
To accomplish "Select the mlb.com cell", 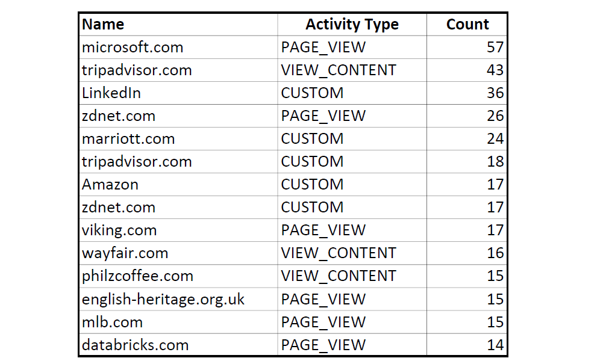I will (178, 322).
